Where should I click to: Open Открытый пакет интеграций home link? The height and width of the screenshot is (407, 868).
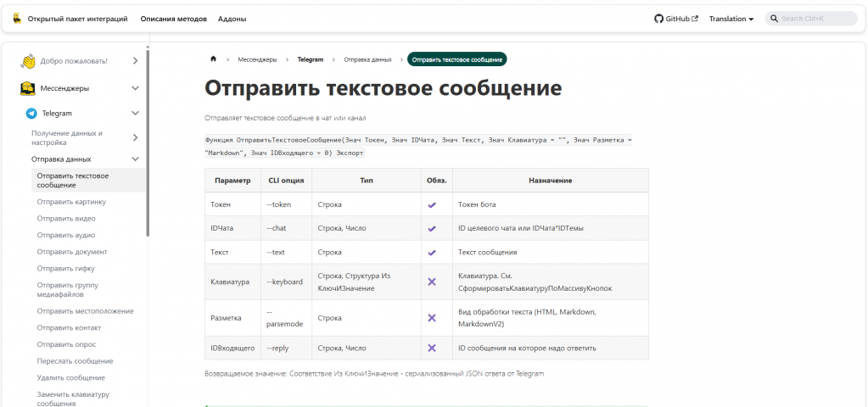point(77,19)
